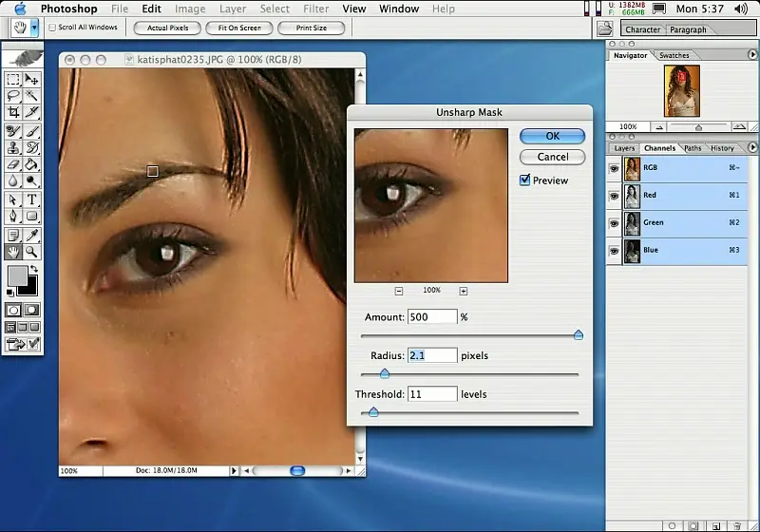
Task: Click Navigator zoom out small mountains button
Action: [659, 127]
